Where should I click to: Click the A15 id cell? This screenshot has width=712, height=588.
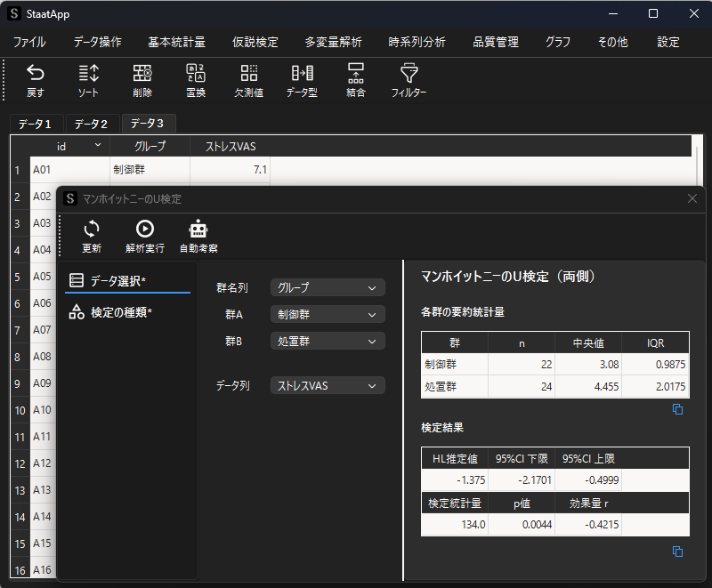[43, 544]
